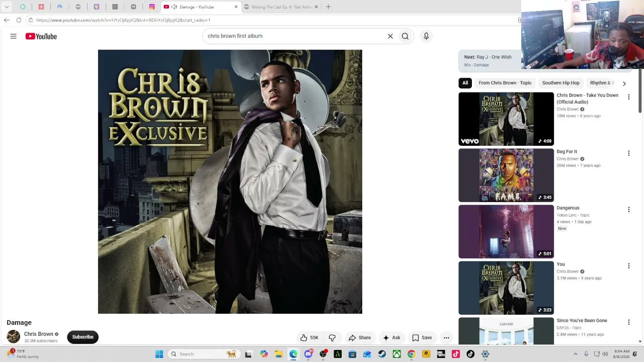Open TikTok from the taskbar
The height and width of the screenshot is (362, 644).
click(x=470, y=354)
